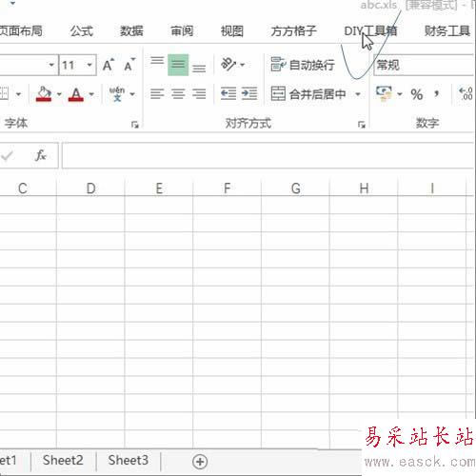Center cell text horizontally
This screenshot has height=476, width=476.
pos(178,94)
